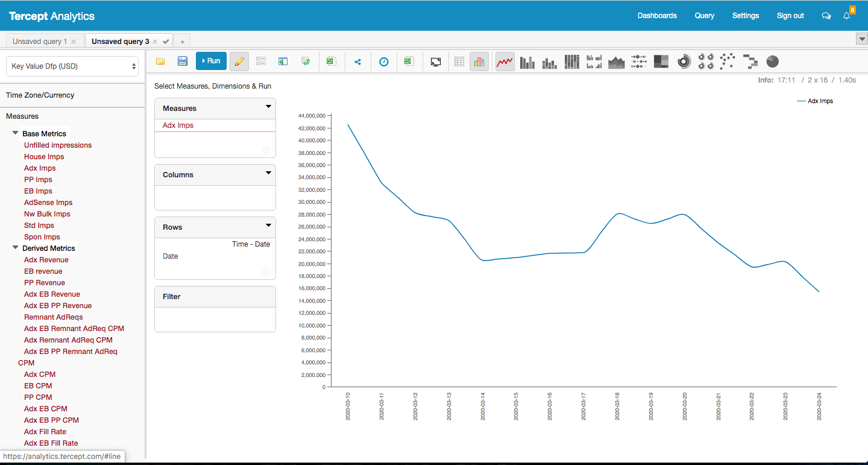Click the blue share icon
Image resolution: width=868 pixels, height=465 pixels.
[357, 62]
